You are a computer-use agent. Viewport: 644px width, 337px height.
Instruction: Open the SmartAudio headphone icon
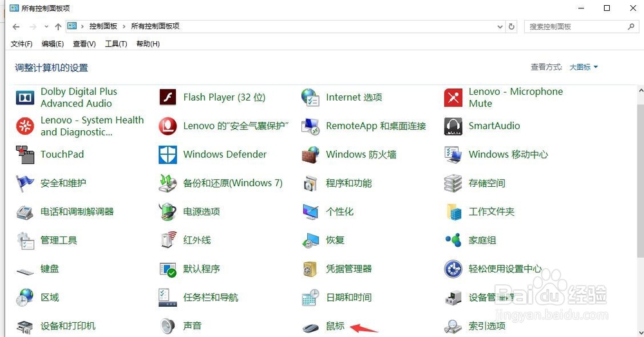453,126
